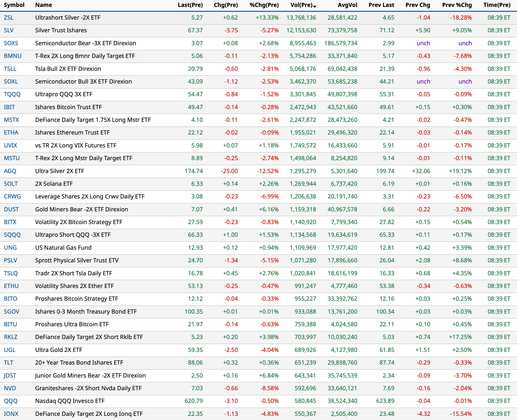The width and height of the screenshot is (517, 420).
Task: Open the TLT ticker link
Action: [x=9, y=362]
